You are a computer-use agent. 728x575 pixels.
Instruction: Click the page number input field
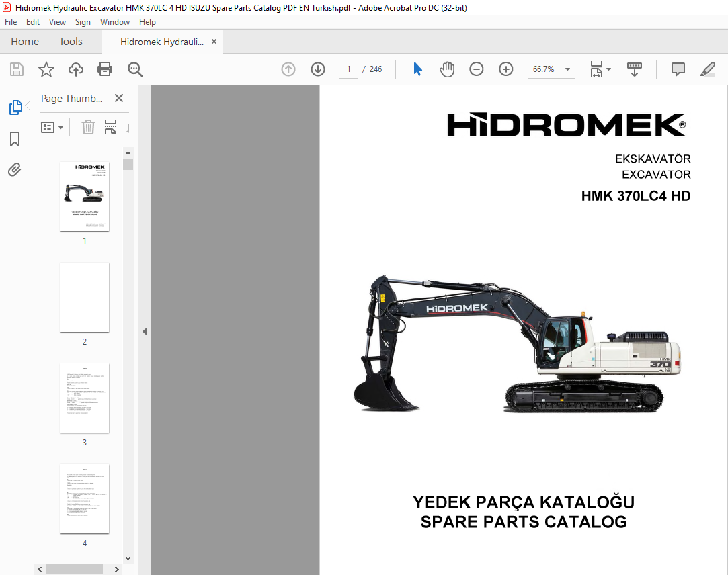pyautogui.click(x=349, y=69)
